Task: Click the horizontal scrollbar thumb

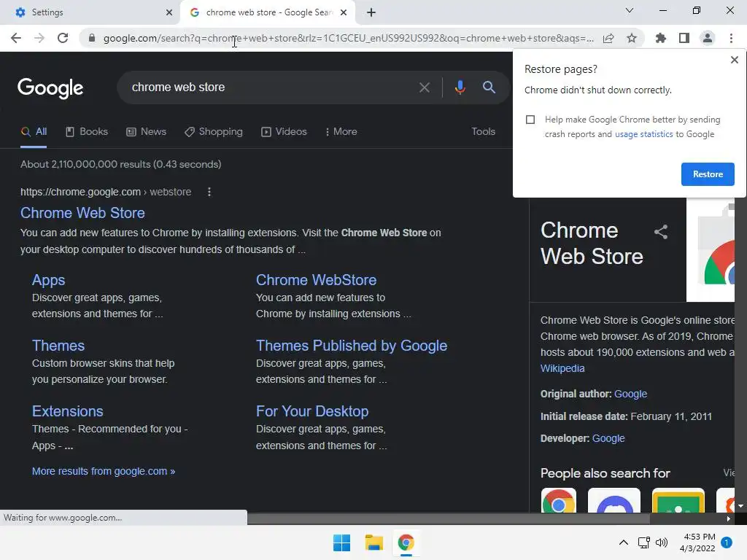Action: tap(449, 519)
